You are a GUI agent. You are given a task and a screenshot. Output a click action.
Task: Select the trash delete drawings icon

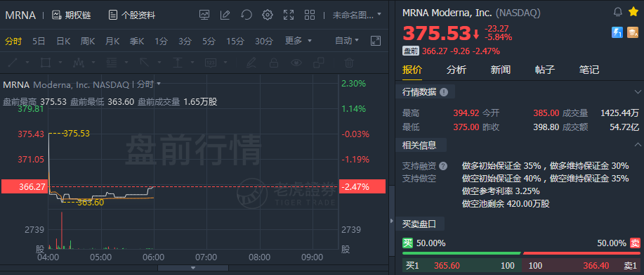(x=349, y=63)
